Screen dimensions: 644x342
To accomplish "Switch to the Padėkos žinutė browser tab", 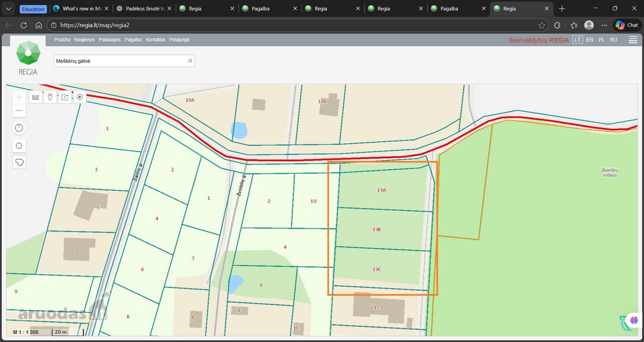I will click(143, 9).
